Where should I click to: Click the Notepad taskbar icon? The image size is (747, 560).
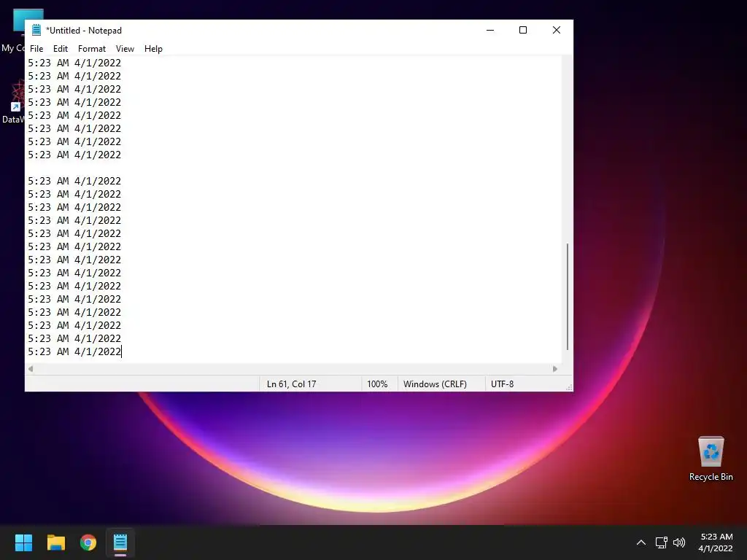[120, 542]
